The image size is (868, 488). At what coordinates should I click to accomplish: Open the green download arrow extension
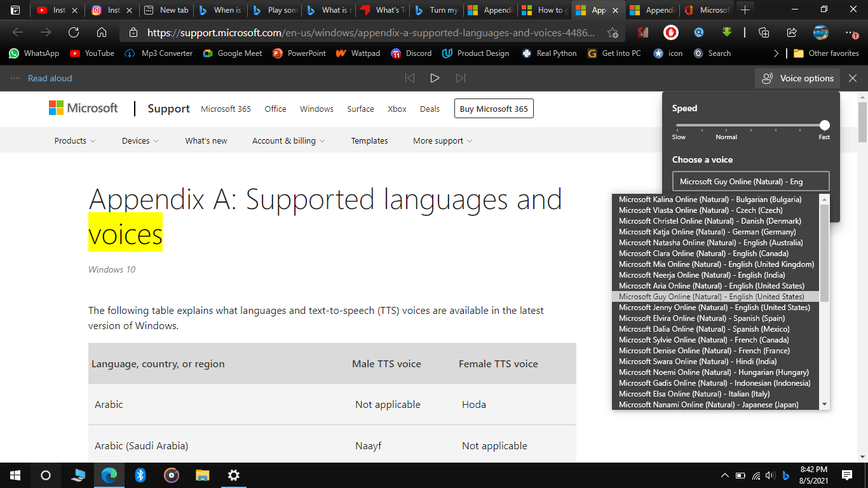point(727,32)
